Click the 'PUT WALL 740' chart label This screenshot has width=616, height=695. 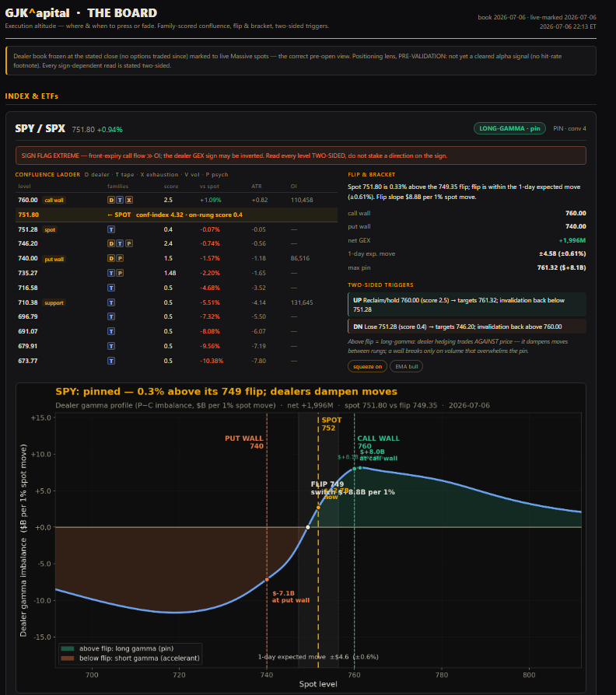click(244, 442)
